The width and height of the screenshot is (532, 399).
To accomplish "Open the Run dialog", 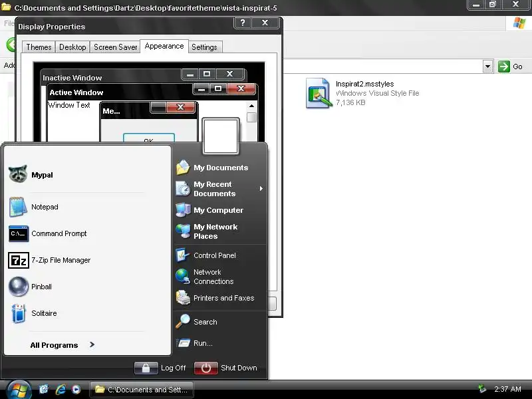I will pos(194,343).
